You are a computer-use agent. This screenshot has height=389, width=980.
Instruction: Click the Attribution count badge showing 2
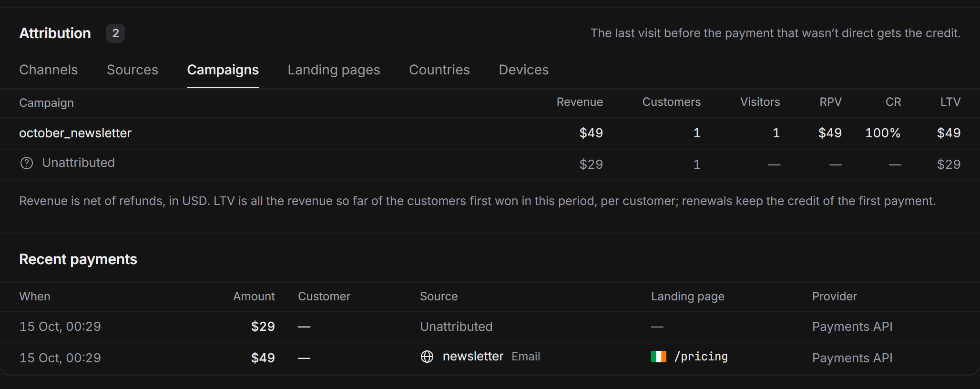[x=115, y=33]
